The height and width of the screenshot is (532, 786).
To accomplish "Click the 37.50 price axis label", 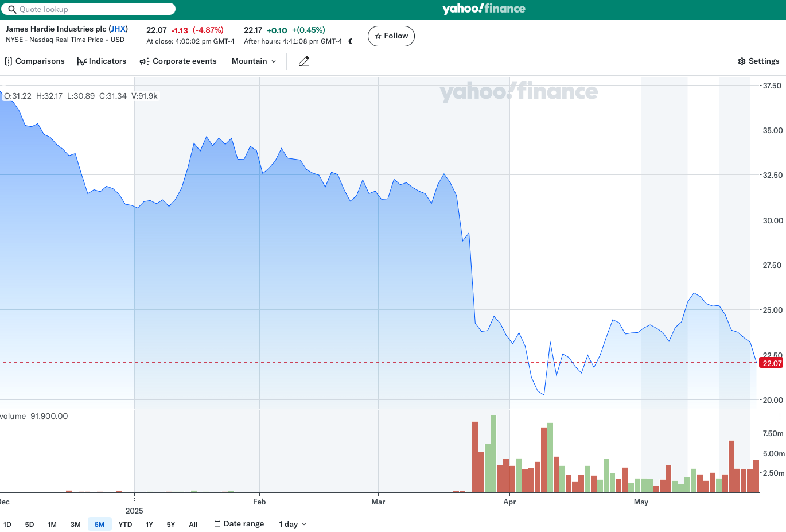I will click(x=772, y=86).
